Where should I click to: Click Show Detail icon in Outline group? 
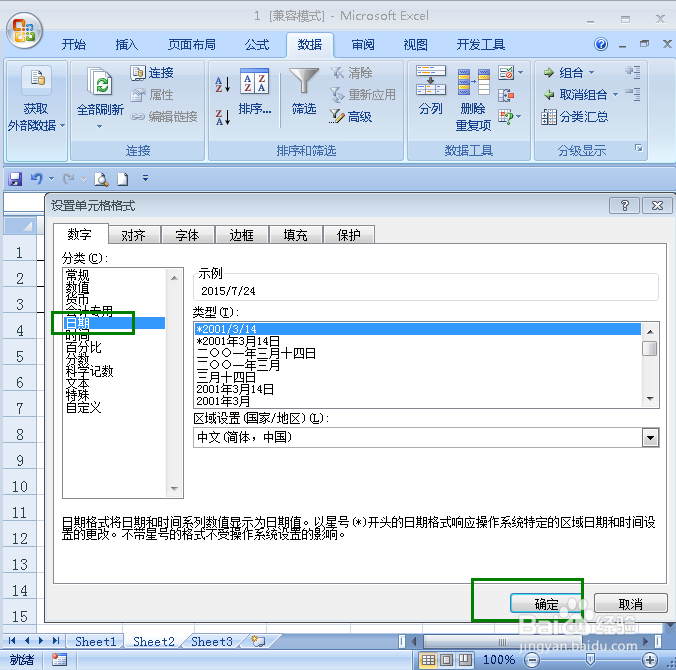pyautogui.click(x=633, y=72)
